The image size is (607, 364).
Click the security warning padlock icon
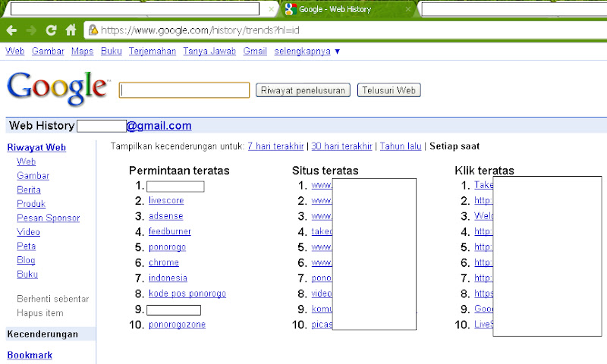[93, 30]
